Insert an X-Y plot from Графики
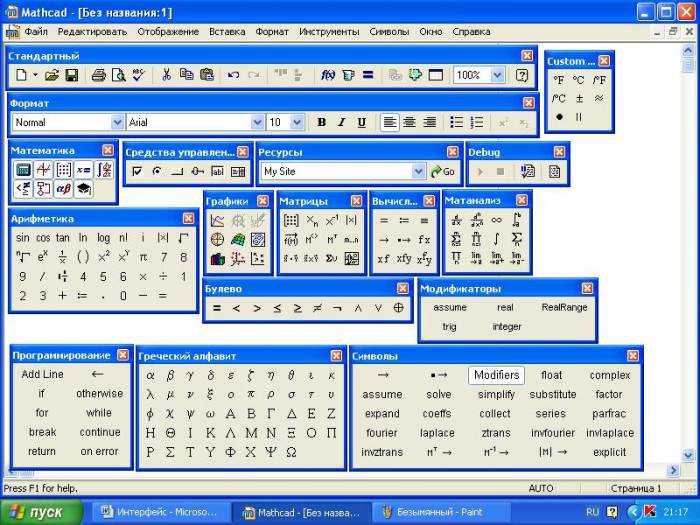Image resolution: width=700 pixels, height=525 pixels. pyautogui.click(x=217, y=220)
